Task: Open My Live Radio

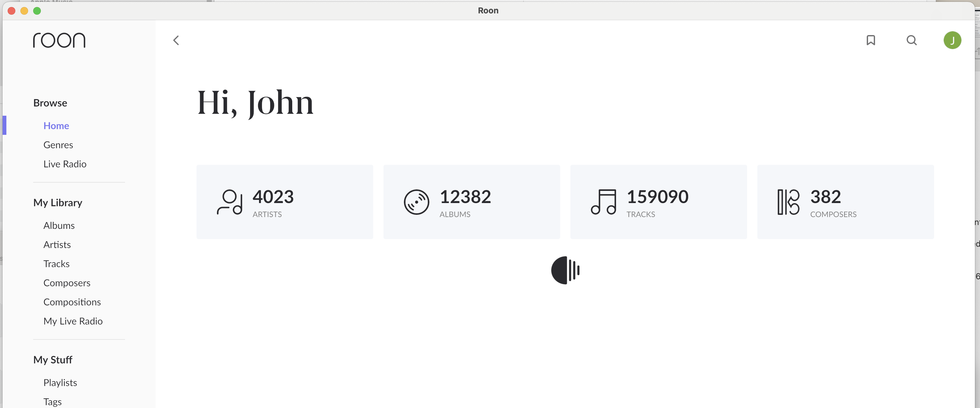Action: coord(73,321)
